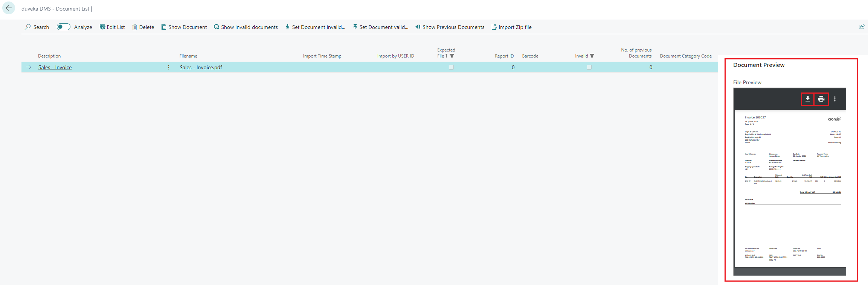Open Invalid column filter funnel
This screenshot has width=868, height=285.
pos(592,56)
